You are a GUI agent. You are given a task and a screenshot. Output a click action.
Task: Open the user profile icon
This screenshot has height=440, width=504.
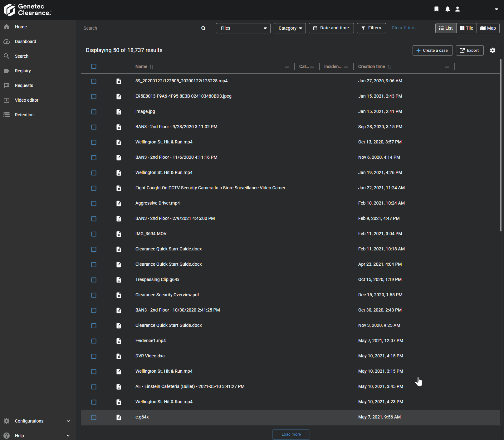[x=458, y=9]
